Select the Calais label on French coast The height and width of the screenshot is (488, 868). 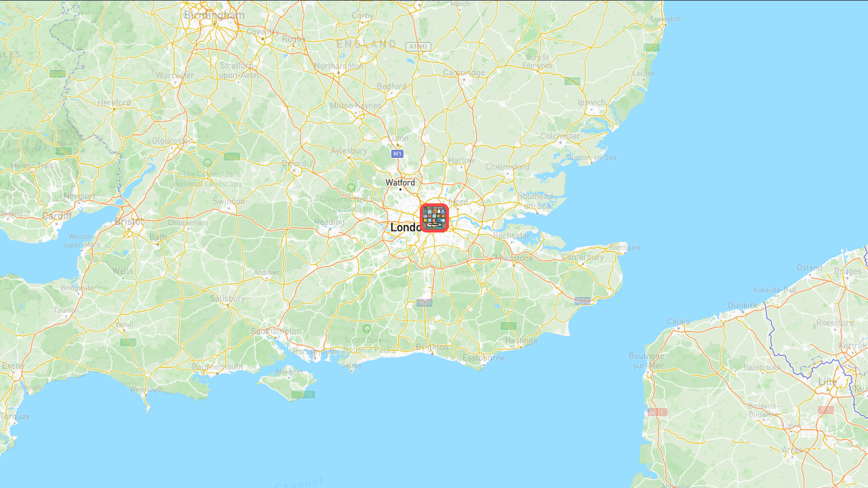point(678,321)
